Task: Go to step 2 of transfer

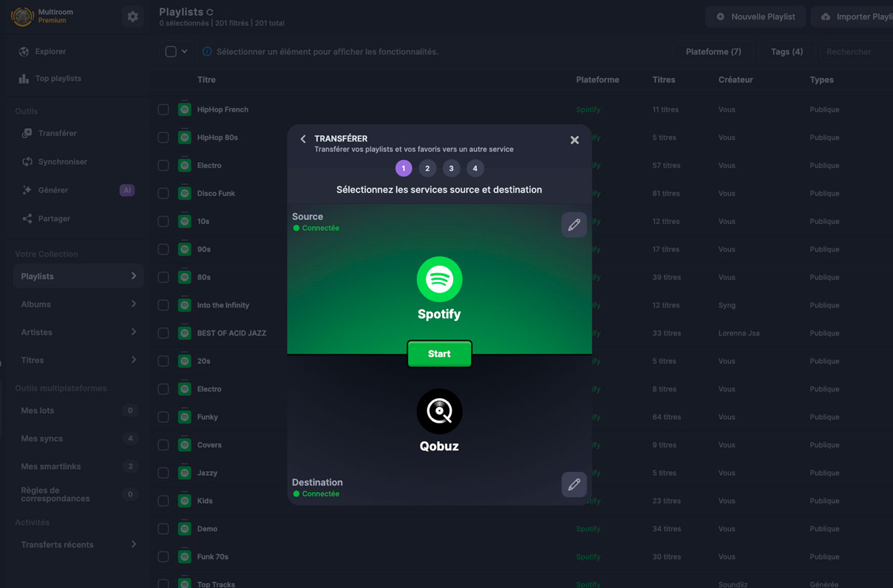Action: pos(427,168)
